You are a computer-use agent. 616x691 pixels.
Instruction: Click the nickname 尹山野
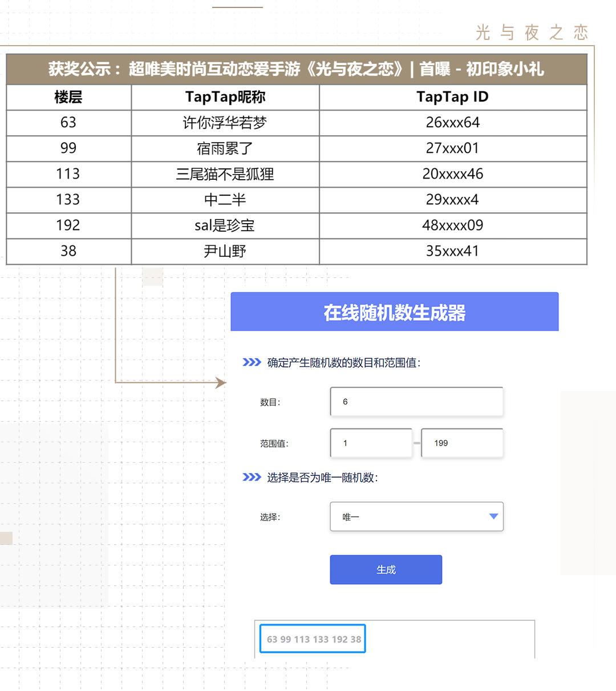click(225, 251)
